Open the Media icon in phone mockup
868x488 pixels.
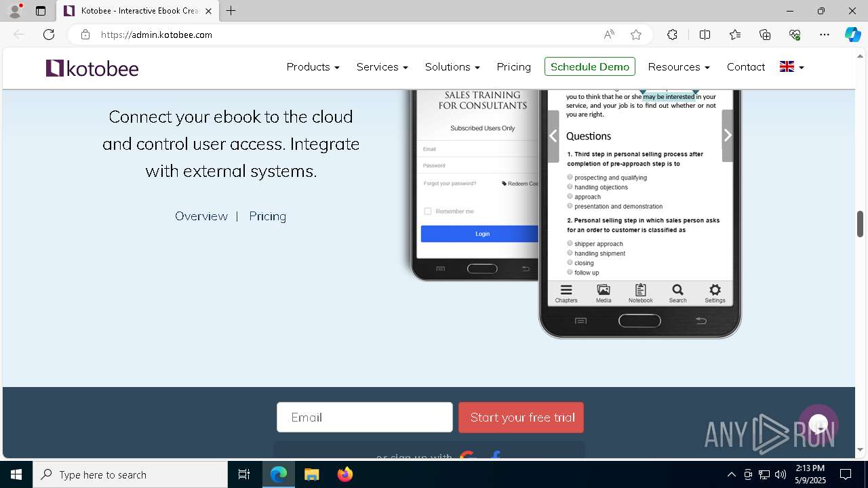[x=604, y=293]
